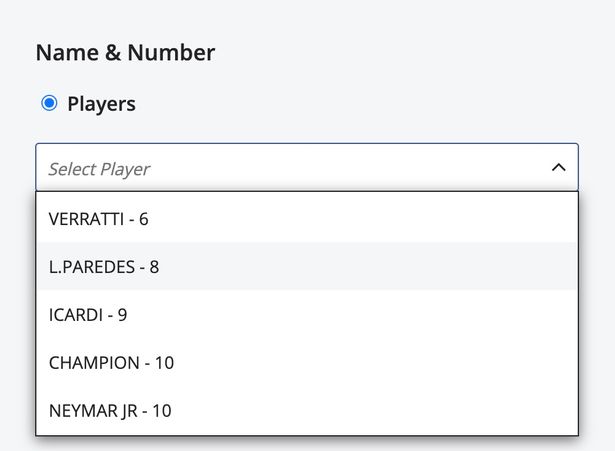The image size is (615, 451).
Task: Pick the player wearing number 8
Action: (x=104, y=267)
